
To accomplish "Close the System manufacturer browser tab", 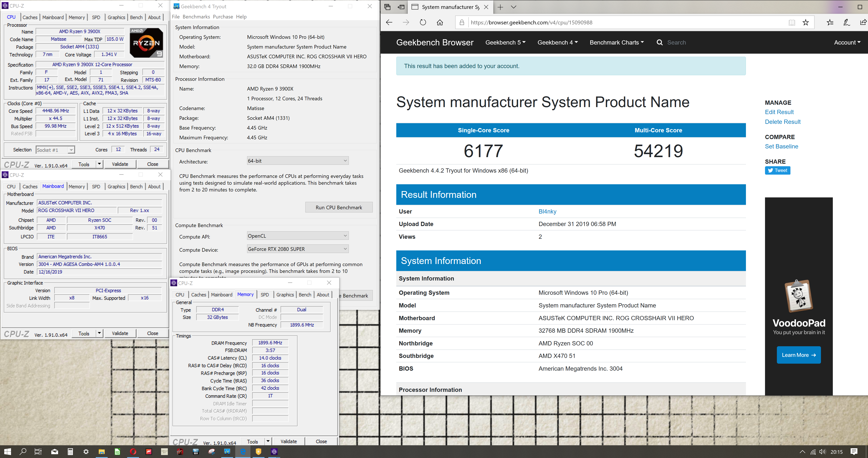I will click(486, 7).
